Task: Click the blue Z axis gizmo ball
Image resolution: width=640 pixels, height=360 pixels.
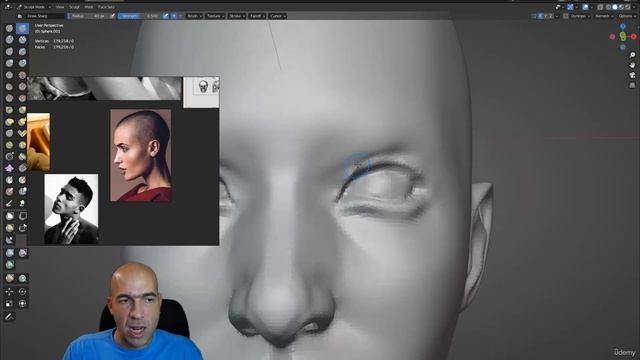Action: [623, 27]
